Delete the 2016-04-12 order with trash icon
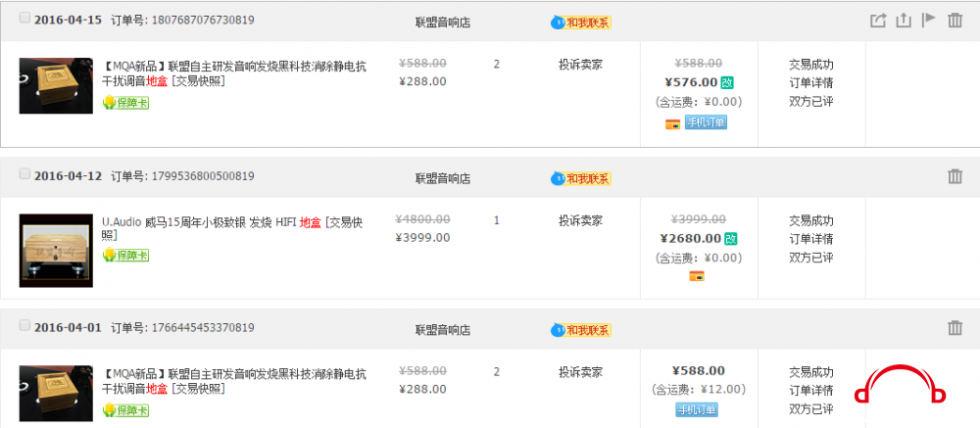The image size is (980, 428). (x=955, y=176)
